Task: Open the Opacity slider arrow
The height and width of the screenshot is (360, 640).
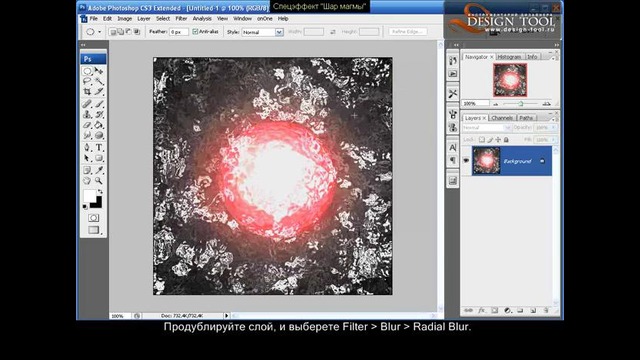Action: tap(553, 128)
